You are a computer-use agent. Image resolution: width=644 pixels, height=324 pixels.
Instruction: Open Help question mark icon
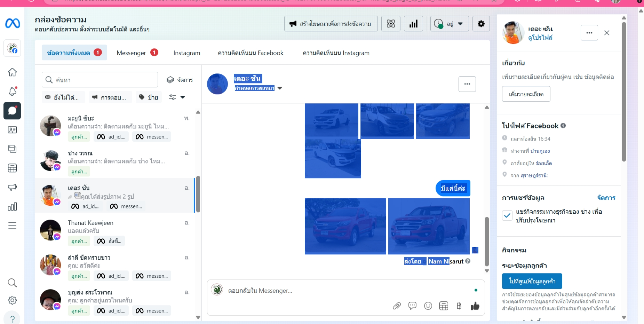pyautogui.click(x=12, y=318)
